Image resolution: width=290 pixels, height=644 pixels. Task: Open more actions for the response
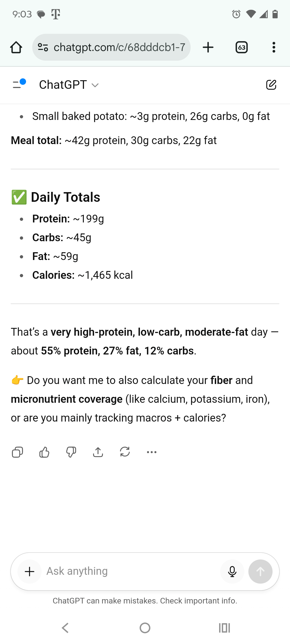pos(152,452)
